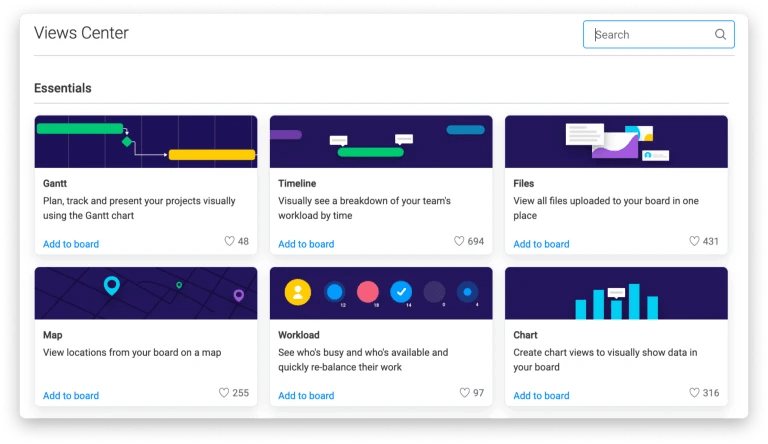Viewport: 768px width, 444px height.
Task: Like the Chart view heart icon
Action: point(694,393)
